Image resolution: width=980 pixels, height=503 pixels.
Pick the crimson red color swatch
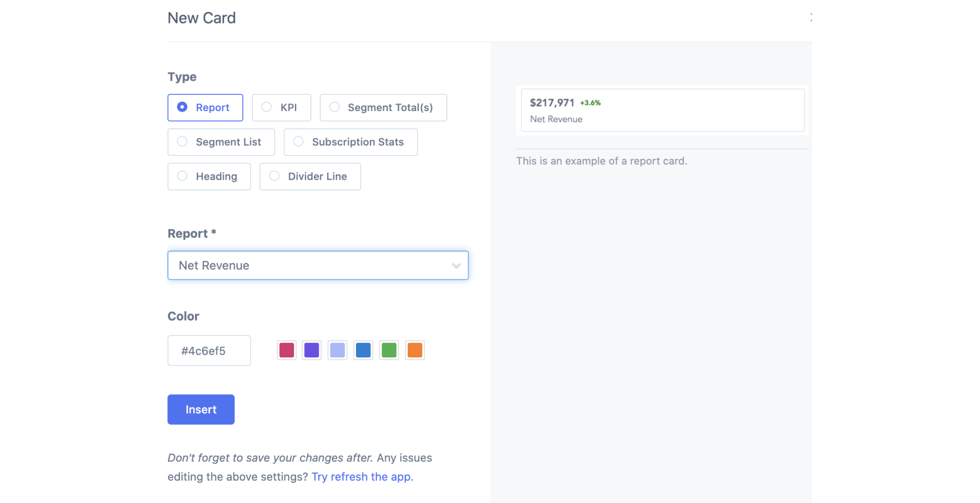(286, 350)
